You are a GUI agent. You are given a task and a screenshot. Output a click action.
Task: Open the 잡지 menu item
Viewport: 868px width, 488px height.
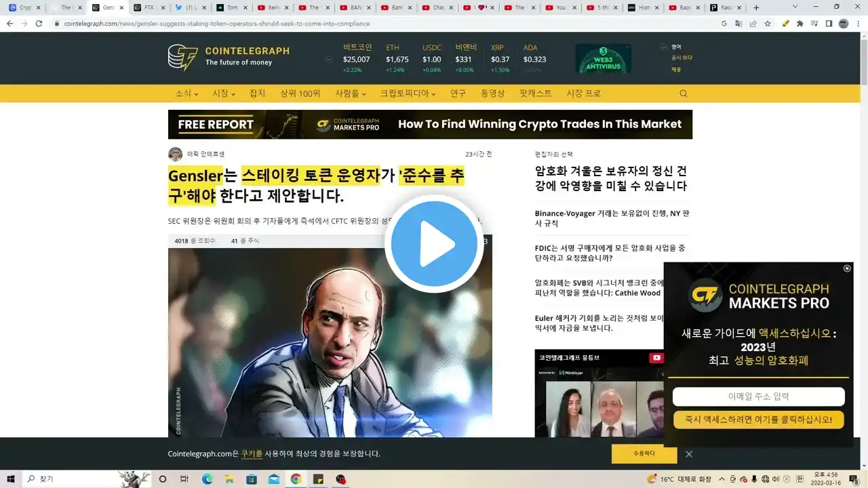coord(257,94)
